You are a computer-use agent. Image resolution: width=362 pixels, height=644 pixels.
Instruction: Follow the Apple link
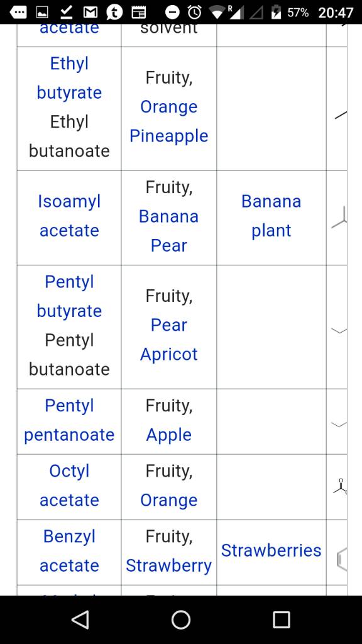[168, 435]
